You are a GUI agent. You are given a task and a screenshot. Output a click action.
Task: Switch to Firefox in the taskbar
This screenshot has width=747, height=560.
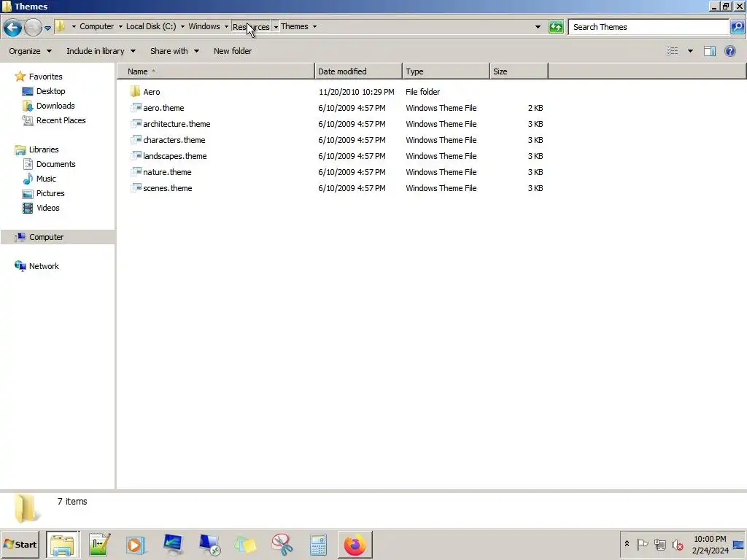click(355, 544)
